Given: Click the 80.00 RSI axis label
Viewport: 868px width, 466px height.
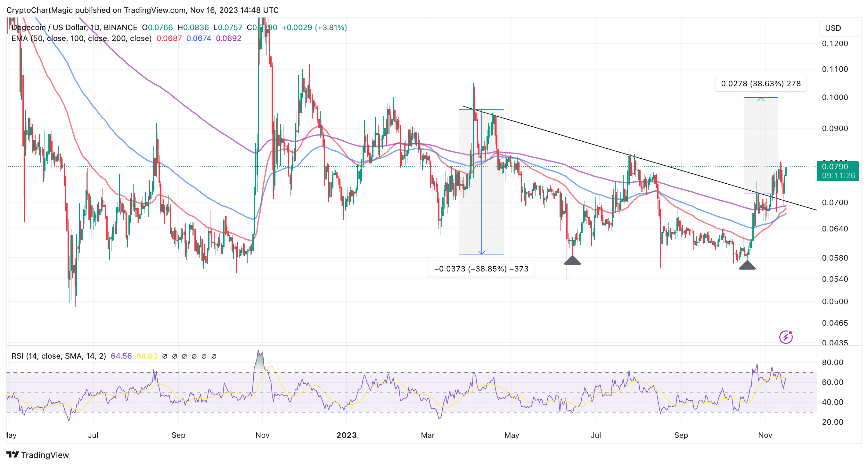Looking at the screenshot, I should coord(833,362).
